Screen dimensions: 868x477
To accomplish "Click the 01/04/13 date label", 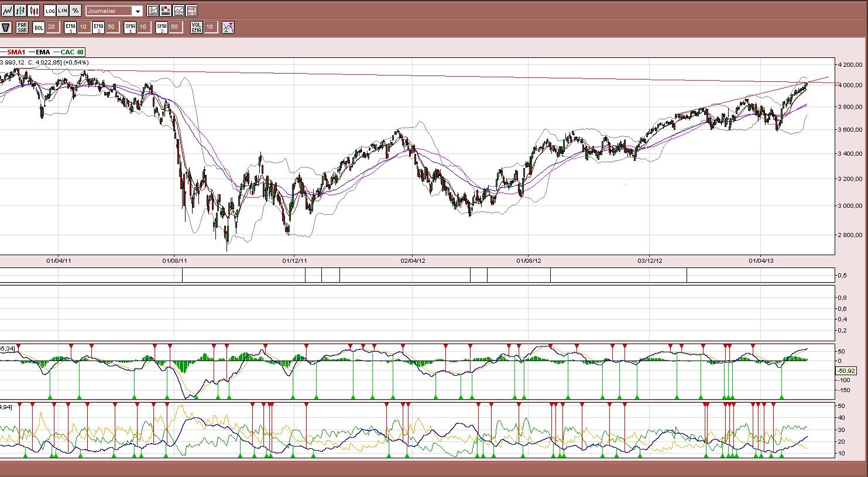I will pos(760,261).
